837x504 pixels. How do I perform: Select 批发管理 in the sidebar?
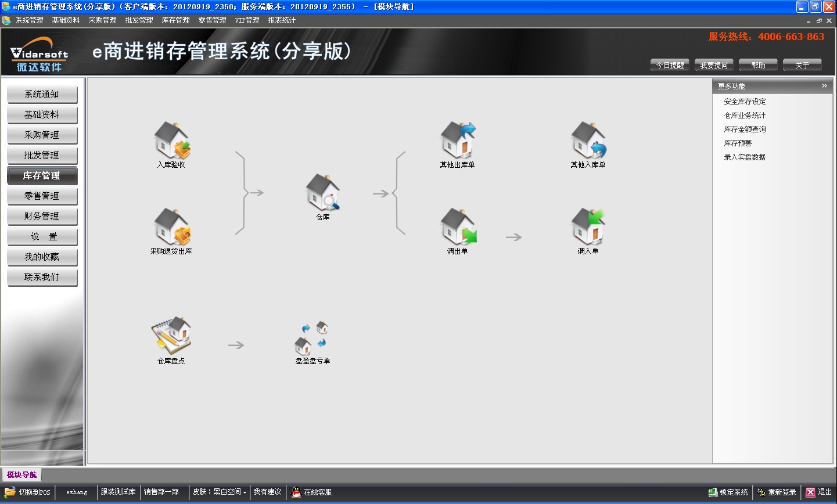point(42,156)
